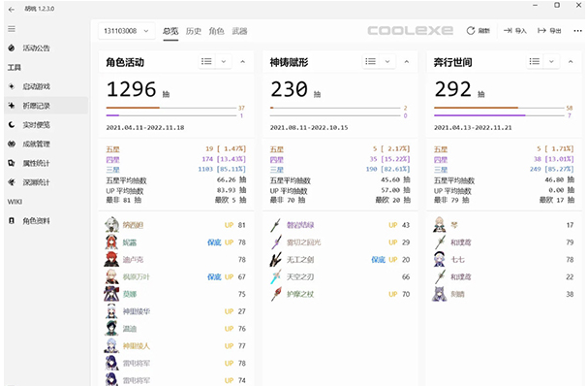
Task: Click date range 2021.08.11-2022.10.15
Action: 309,128
